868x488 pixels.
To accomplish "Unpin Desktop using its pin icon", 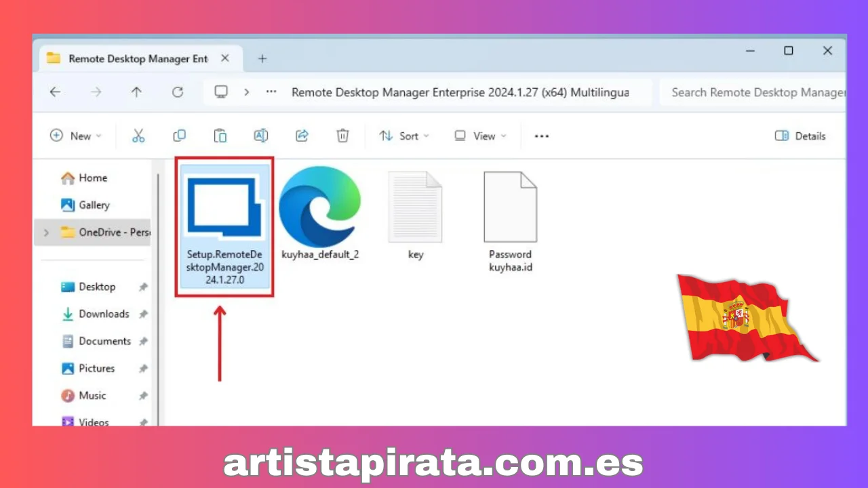I will point(143,287).
